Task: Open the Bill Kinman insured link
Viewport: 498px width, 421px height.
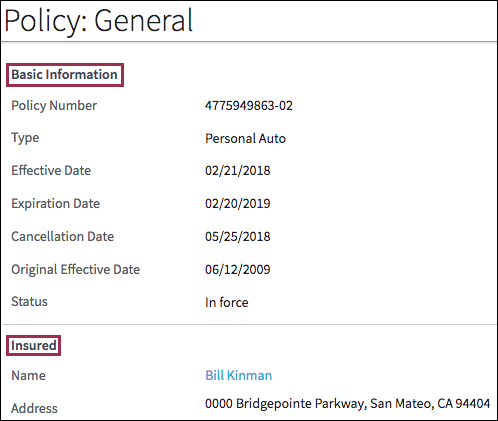Action: click(x=239, y=375)
